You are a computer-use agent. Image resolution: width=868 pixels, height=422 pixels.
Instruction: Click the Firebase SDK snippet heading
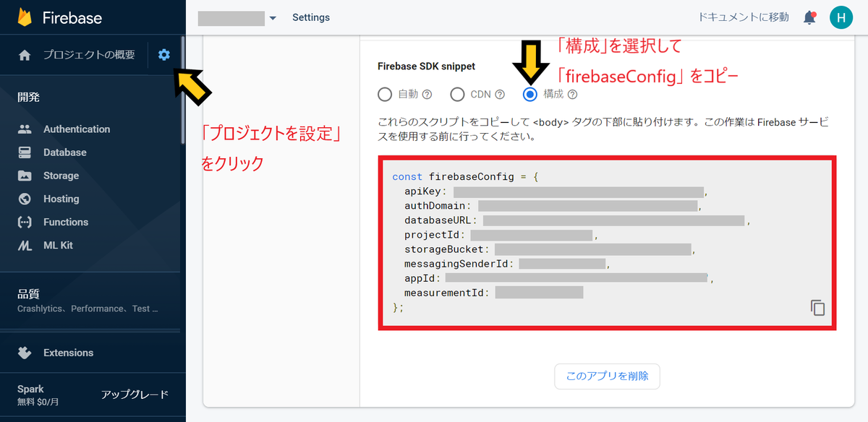point(427,66)
